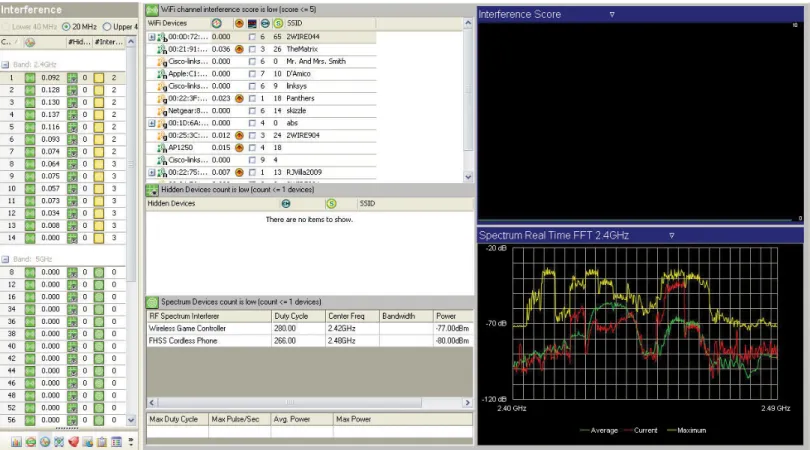The height and width of the screenshot is (450, 810).
Task: Click the interference score column icon in channel list header
Action: (30, 42)
